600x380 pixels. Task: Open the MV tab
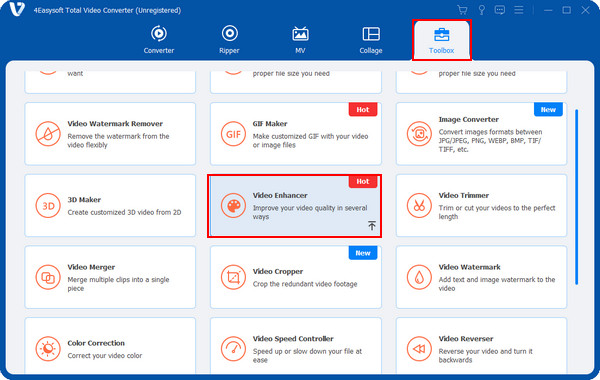pos(300,40)
